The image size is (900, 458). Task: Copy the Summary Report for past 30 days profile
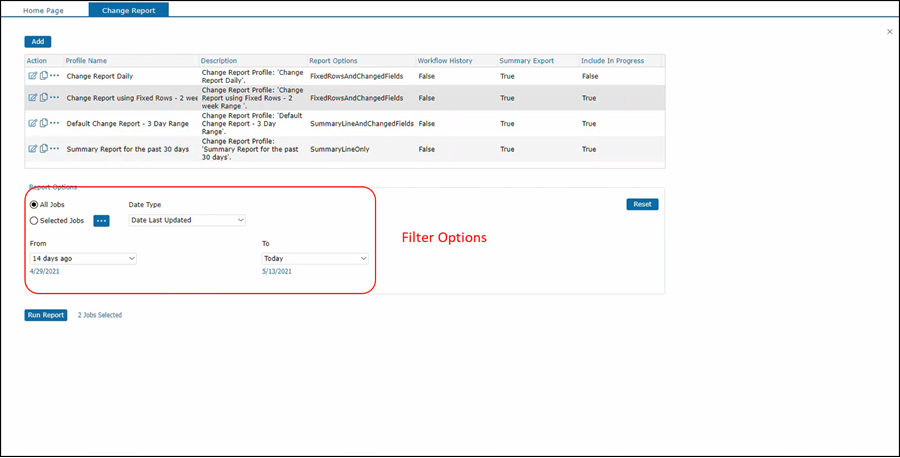[43, 148]
